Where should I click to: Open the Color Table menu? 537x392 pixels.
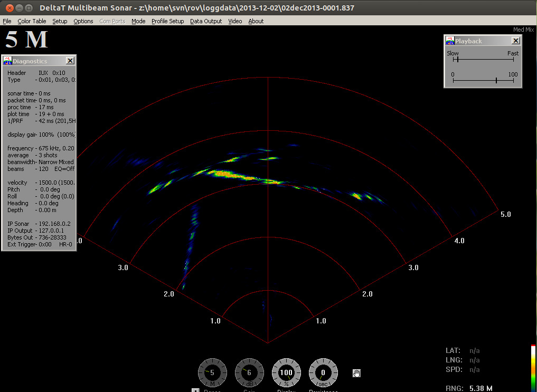click(x=32, y=21)
